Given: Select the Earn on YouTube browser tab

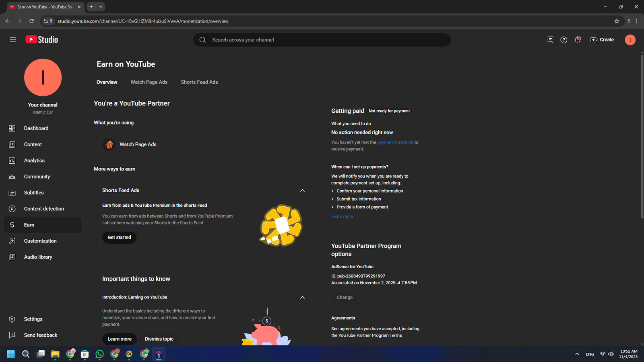Looking at the screenshot, I should [x=44, y=7].
